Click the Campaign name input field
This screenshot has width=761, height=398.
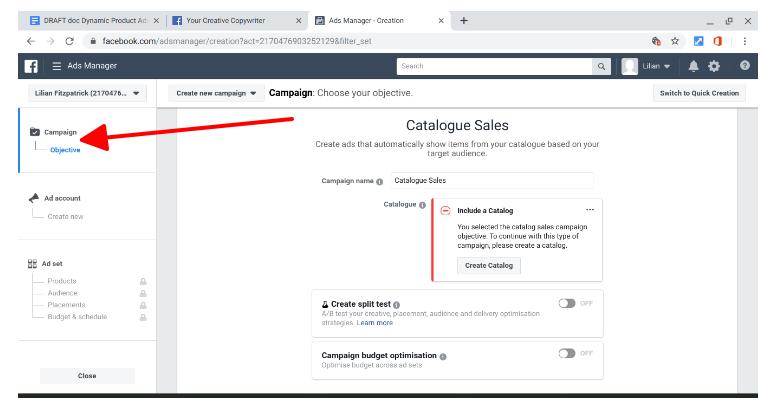[492, 181]
